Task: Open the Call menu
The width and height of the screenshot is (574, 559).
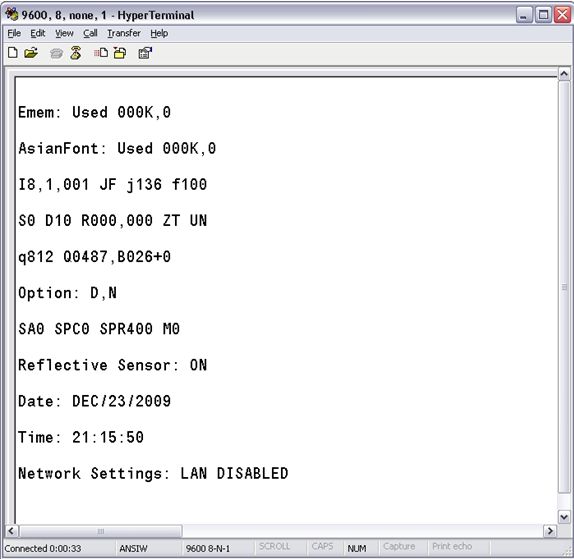Action: (x=90, y=33)
